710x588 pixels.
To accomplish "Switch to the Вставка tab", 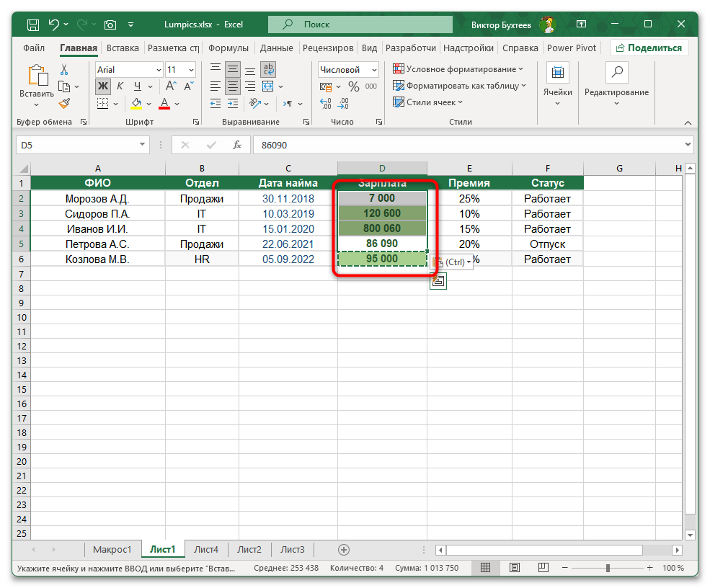I will click(123, 48).
